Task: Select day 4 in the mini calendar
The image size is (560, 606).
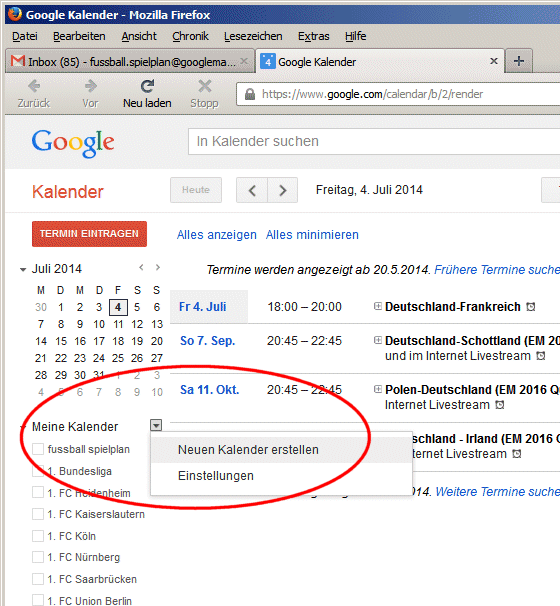Action: pos(118,307)
